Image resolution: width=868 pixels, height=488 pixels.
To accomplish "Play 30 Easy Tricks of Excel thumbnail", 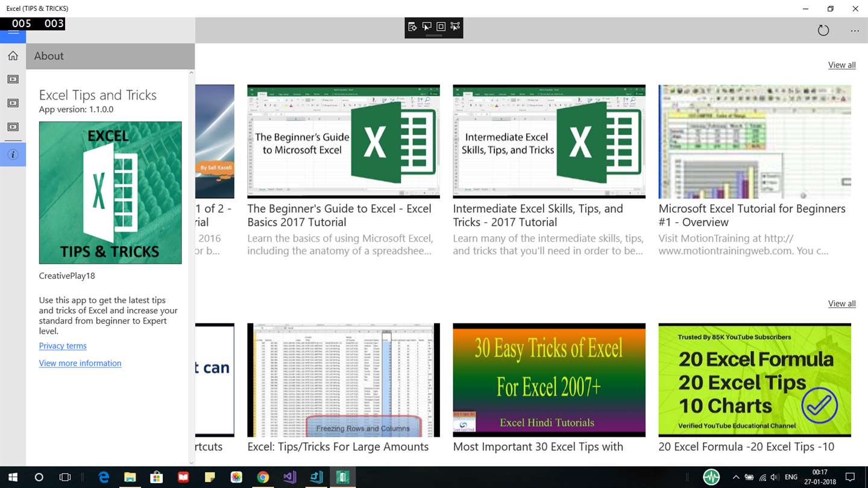I will [x=549, y=380].
